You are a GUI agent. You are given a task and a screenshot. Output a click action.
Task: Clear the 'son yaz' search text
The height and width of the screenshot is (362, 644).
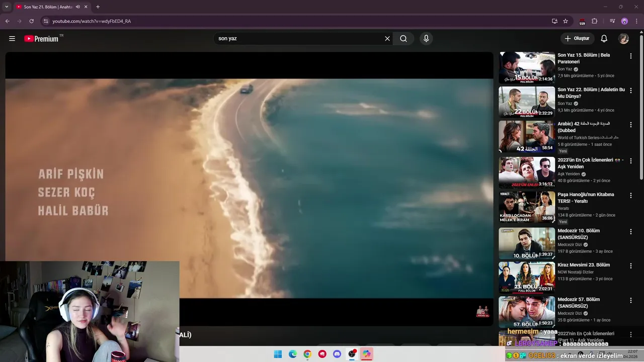pos(387,39)
